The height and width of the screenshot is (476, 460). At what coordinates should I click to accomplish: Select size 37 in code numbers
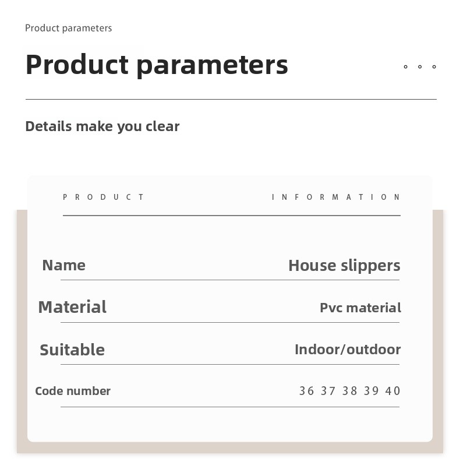328,391
